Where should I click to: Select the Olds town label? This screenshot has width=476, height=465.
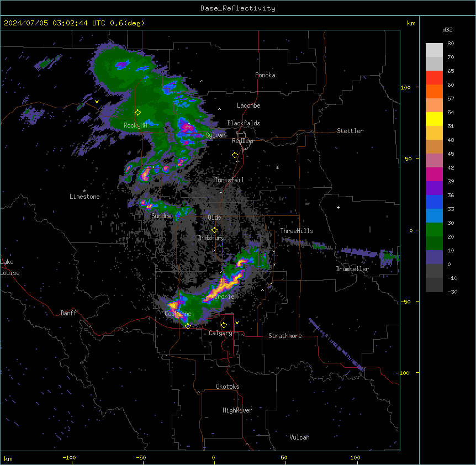(215, 218)
